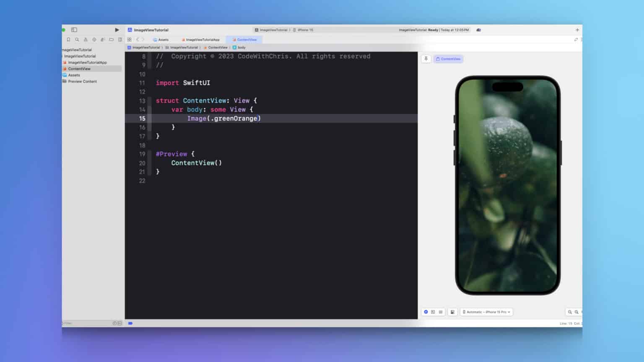The image size is (644, 362).
Task: Open the Variants mode icon
Action: 440,312
